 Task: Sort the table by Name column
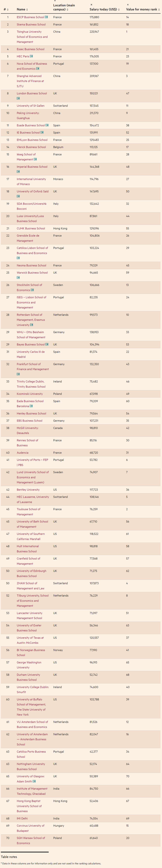[22, 9]
